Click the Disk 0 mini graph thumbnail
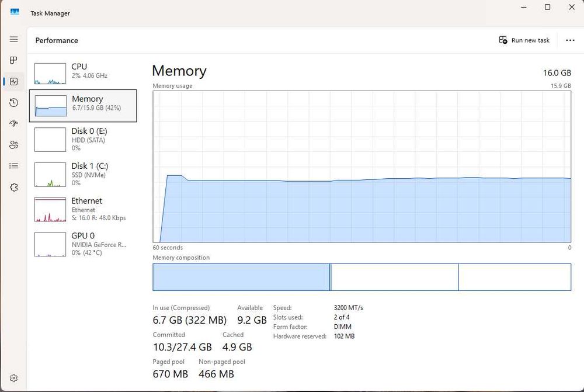Screen dimensions: 584x392 tap(50, 140)
